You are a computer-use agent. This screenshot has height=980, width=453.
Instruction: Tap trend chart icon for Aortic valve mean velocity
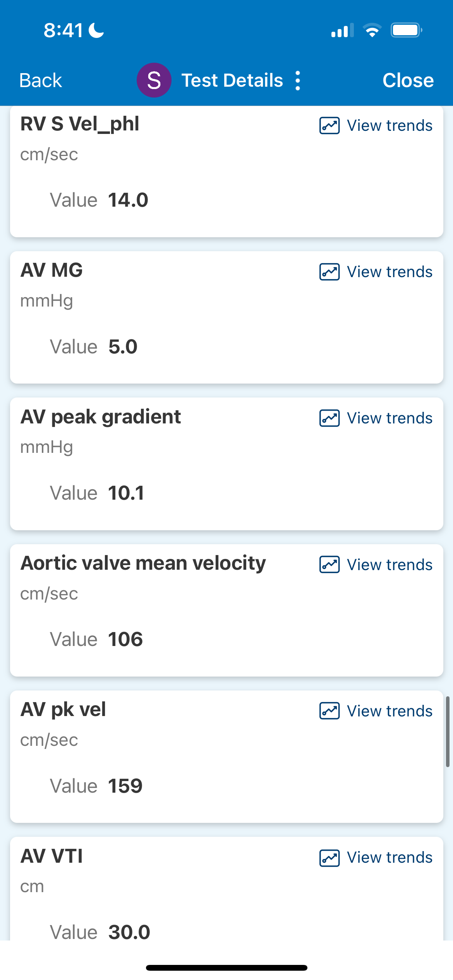(x=329, y=564)
